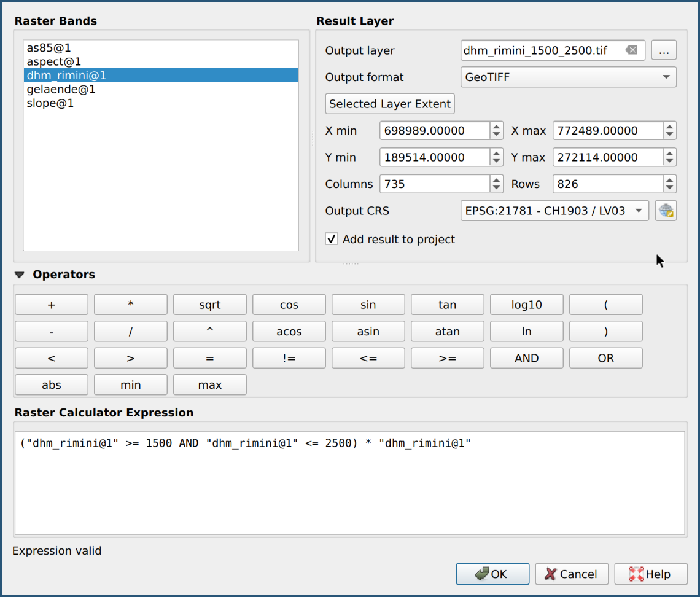Open Help for the raster calculator

651,574
